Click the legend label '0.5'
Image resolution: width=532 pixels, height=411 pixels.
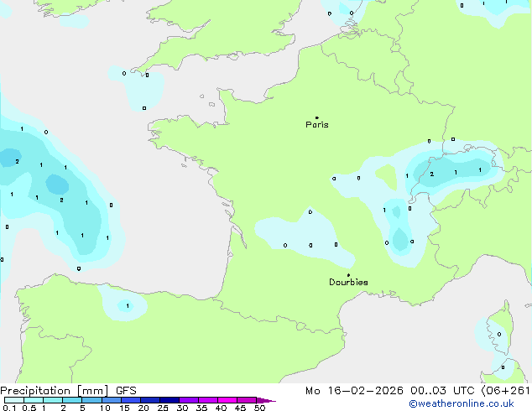click(x=29, y=408)
